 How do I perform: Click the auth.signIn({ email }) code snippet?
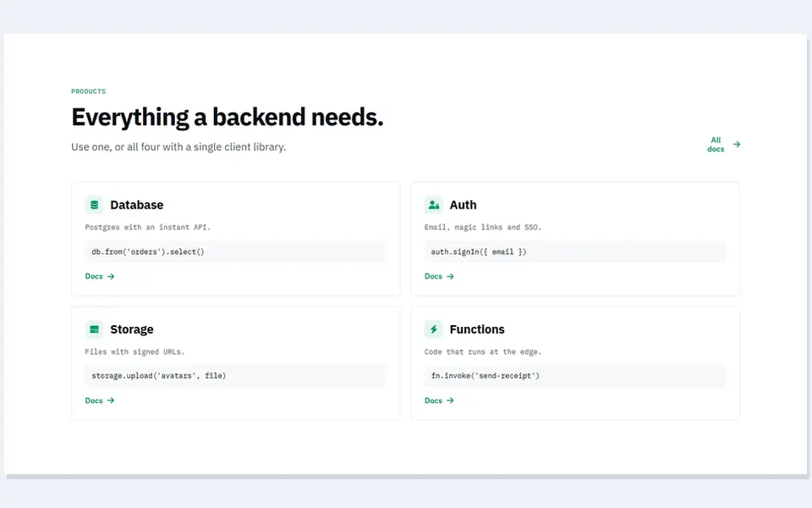point(575,252)
